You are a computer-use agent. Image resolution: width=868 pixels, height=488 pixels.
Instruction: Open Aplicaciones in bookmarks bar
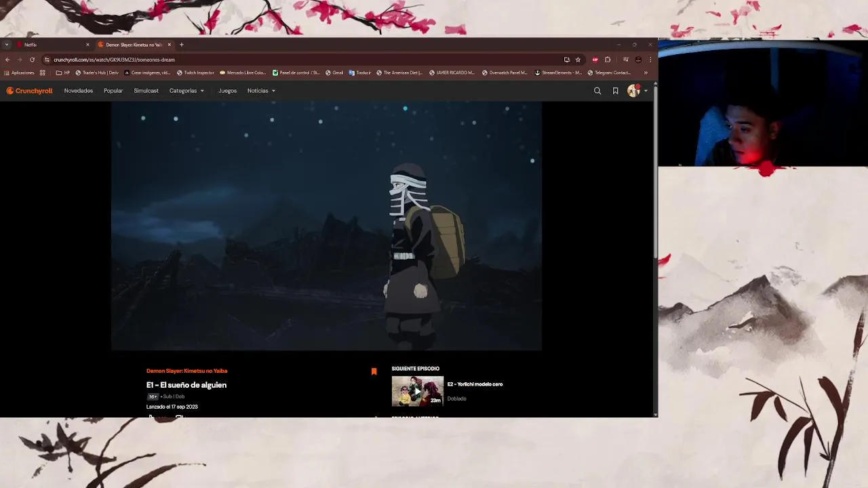[x=19, y=73]
